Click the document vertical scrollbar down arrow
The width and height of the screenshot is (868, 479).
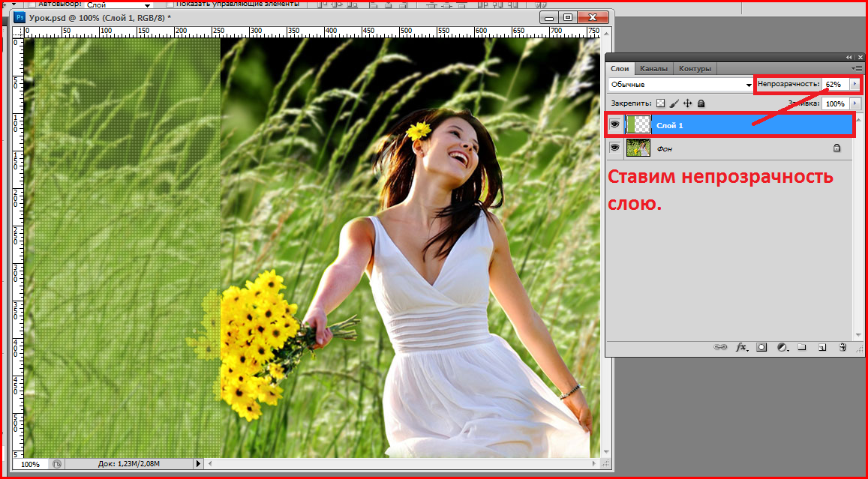click(605, 453)
